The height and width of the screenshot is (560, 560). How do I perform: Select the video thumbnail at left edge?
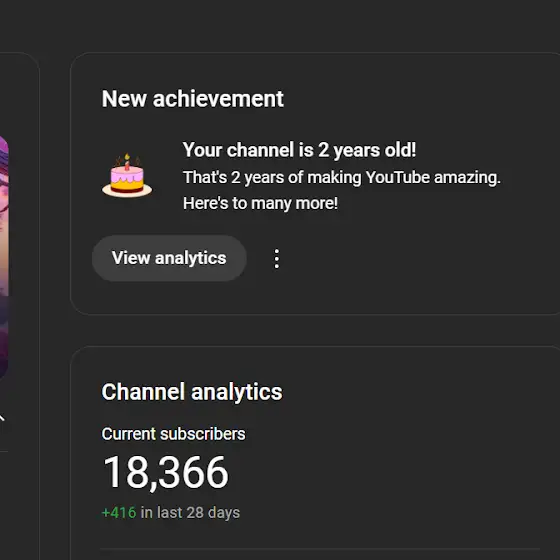tap(4, 257)
